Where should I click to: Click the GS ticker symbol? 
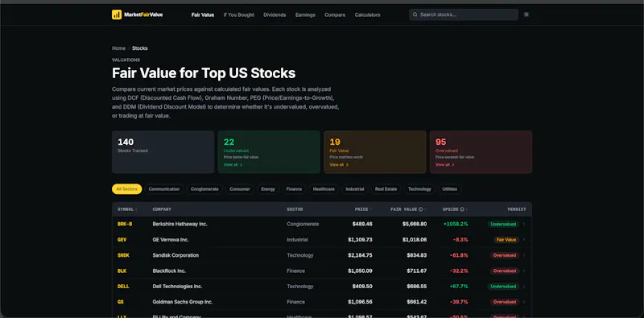pyautogui.click(x=121, y=302)
